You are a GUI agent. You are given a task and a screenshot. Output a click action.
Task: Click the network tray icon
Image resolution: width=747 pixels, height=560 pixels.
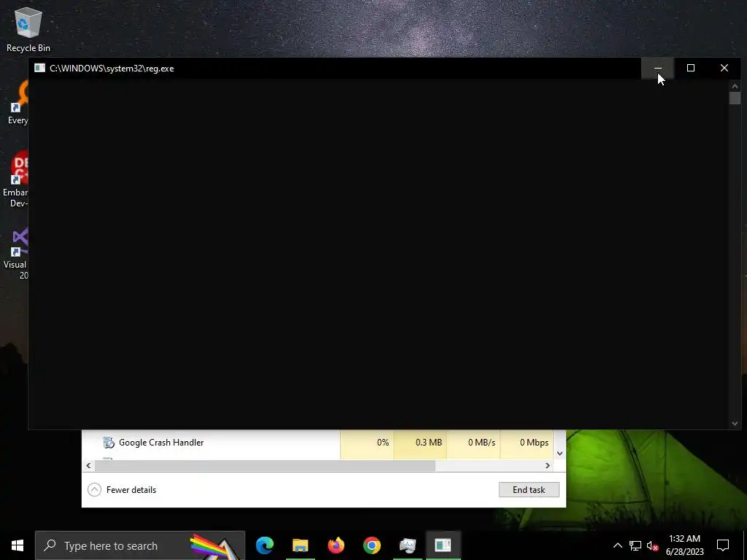tap(635, 545)
